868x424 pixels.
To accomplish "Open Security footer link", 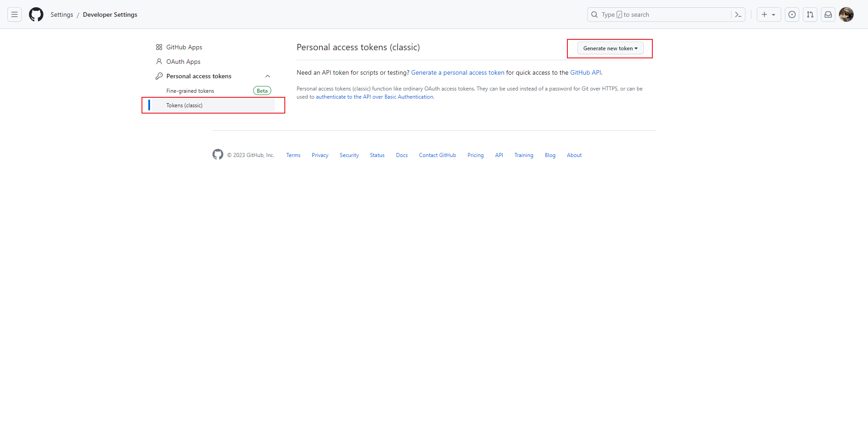I will point(349,155).
